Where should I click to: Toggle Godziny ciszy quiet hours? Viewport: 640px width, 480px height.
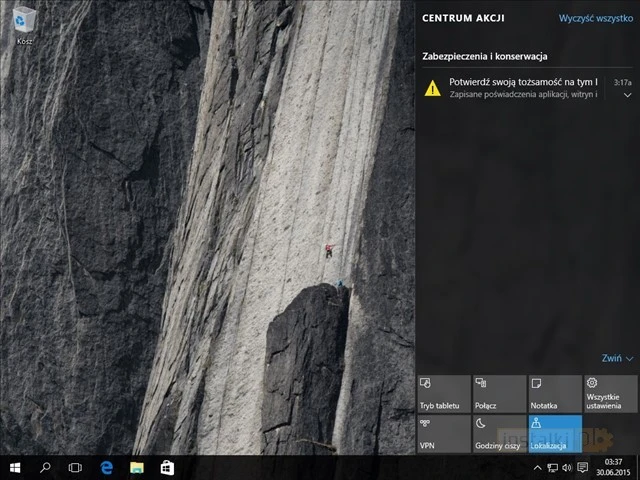[x=500, y=434]
